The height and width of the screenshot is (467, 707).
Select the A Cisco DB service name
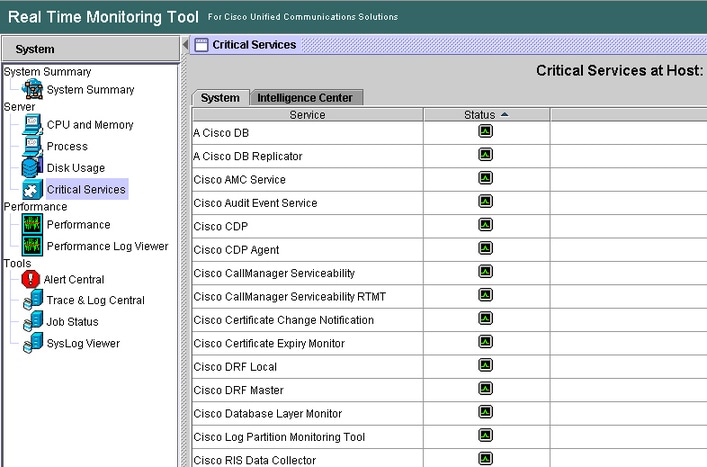coord(221,133)
